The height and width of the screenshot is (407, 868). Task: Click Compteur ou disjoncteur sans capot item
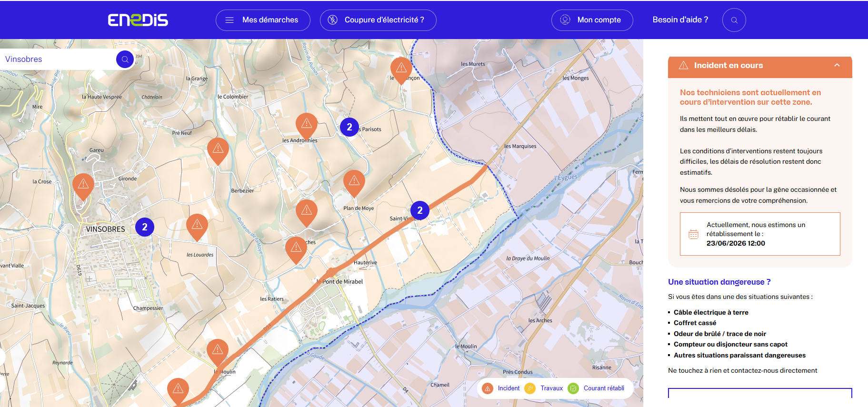click(x=730, y=344)
